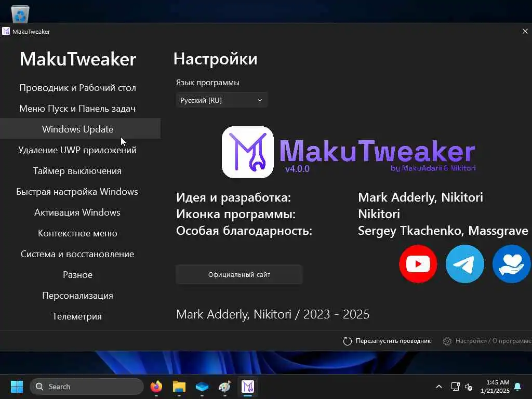532x399 pixels.
Task: Open Удаление UWP приложений section
Action: (x=78, y=150)
